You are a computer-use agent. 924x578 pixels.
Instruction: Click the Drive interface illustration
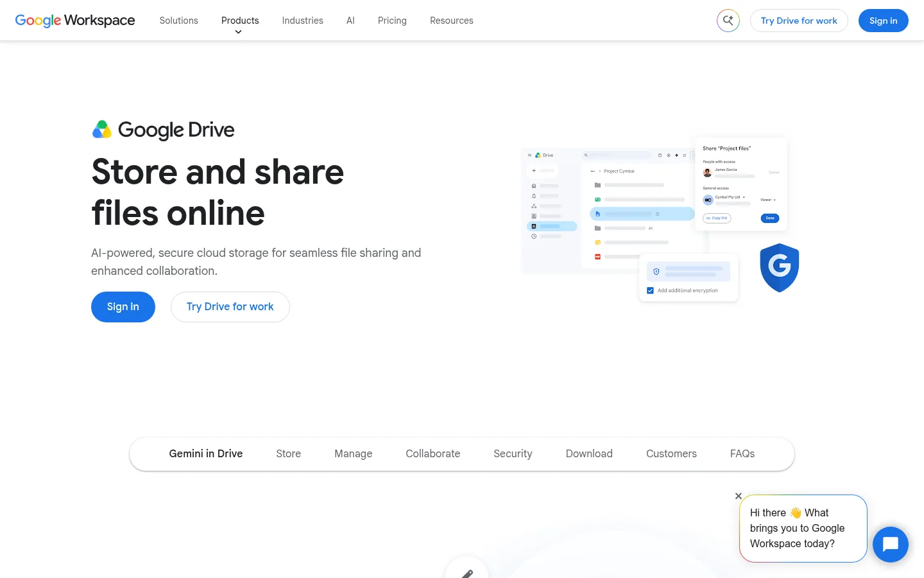[x=660, y=218]
